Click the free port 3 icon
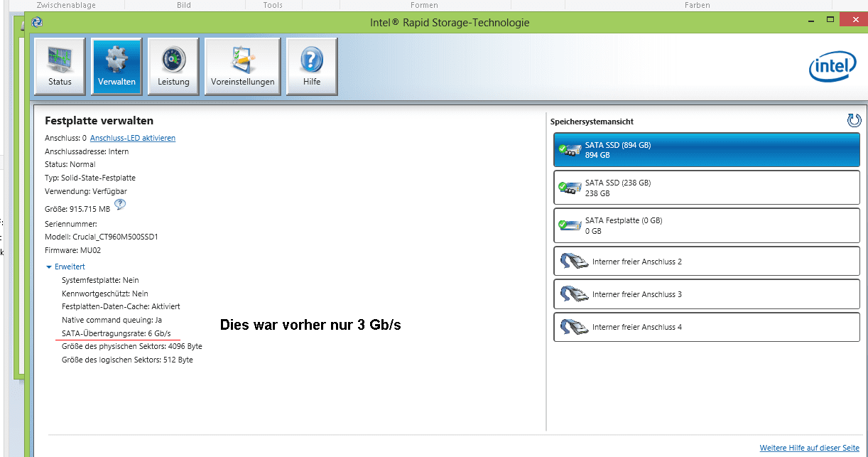Image resolution: width=868 pixels, height=457 pixels. click(574, 294)
